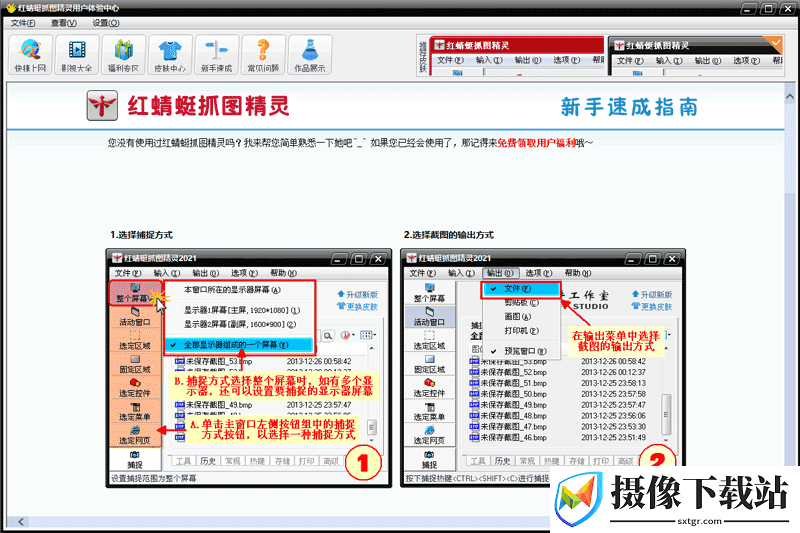Image resolution: width=800 pixels, height=533 pixels.
Task: Select 本窗口所在的显示器屏幕(A) menu entry
Action: pos(239,290)
